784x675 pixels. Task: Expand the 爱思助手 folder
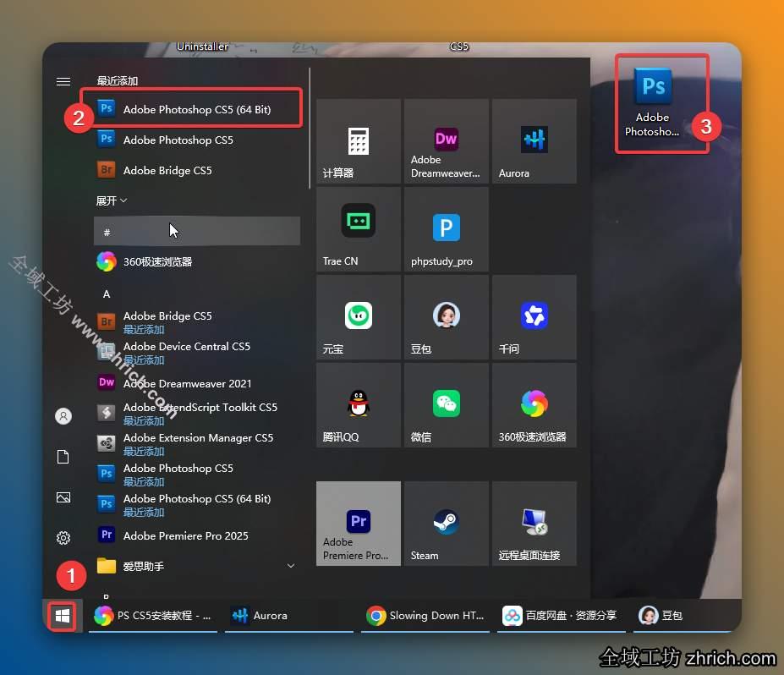197,566
